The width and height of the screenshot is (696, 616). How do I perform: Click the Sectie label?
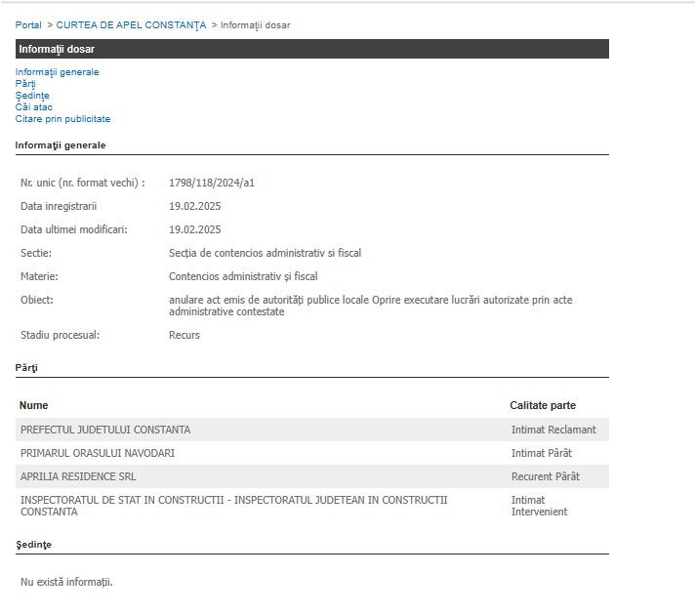pyautogui.click(x=36, y=253)
